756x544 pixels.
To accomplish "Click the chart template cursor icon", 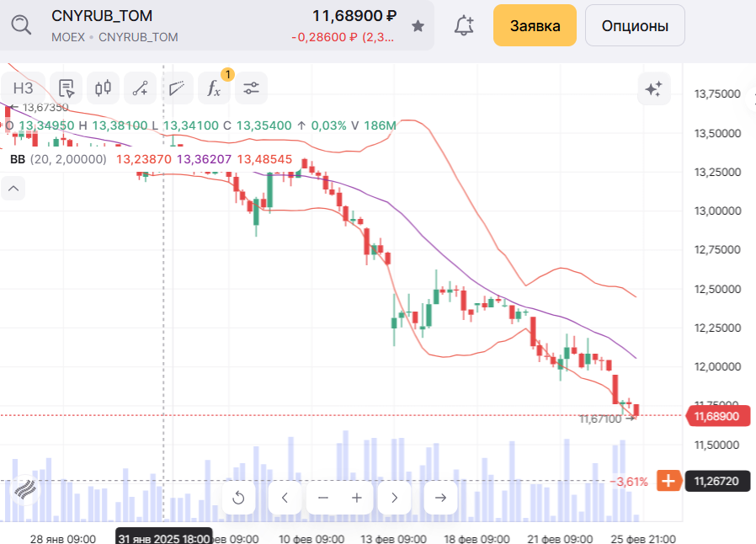I will click(x=67, y=88).
